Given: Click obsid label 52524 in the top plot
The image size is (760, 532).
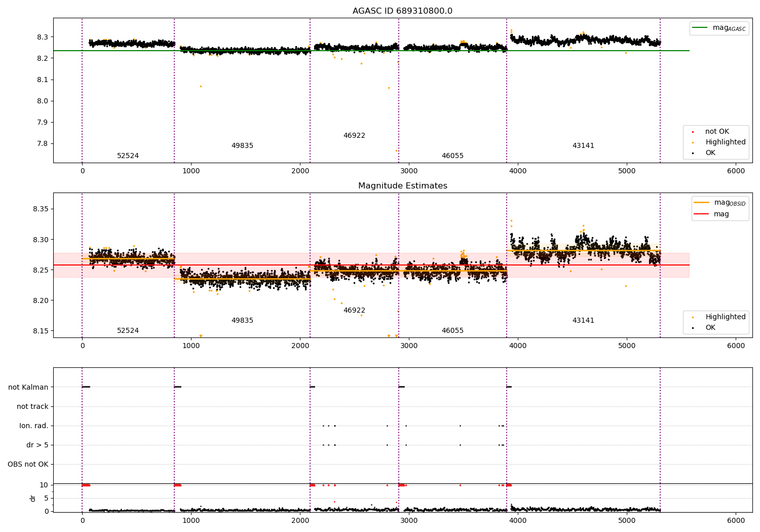Looking at the screenshot, I should click(x=128, y=156).
